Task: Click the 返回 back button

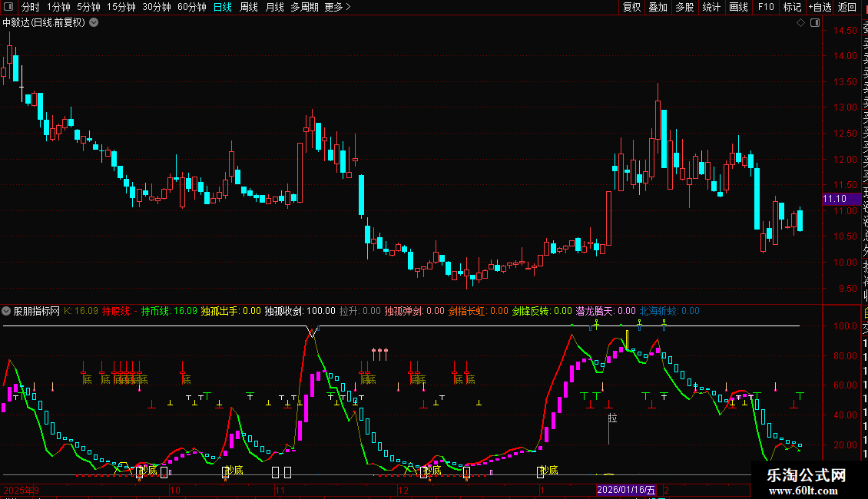Action: coord(846,7)
